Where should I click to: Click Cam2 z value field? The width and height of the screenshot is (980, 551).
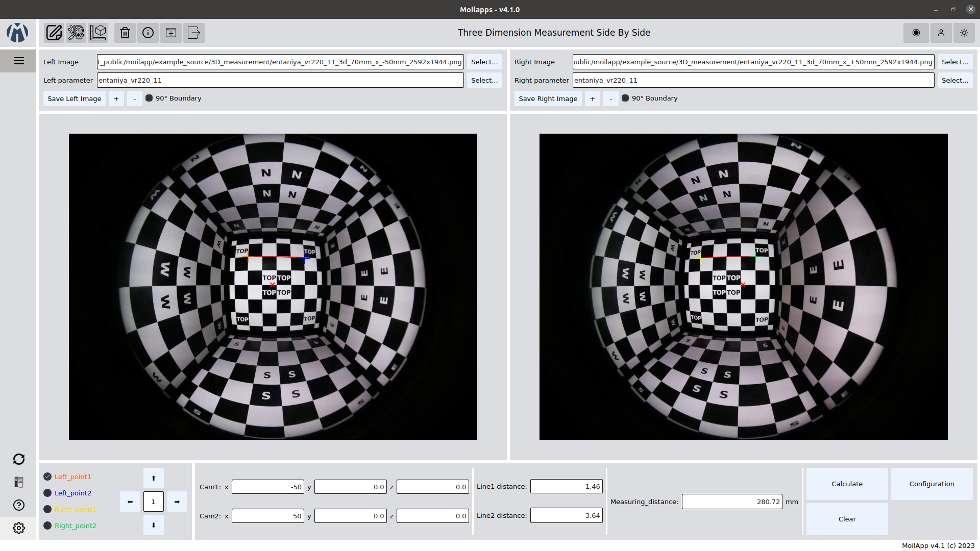coord(433,516)
